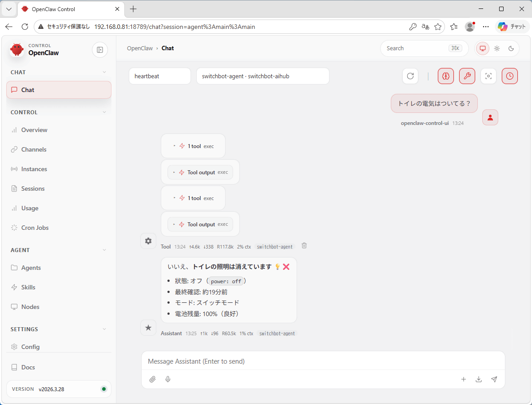532x405 pixels.
Task: Toggle the wrench tool-calls button
Action: pos(467,76)
